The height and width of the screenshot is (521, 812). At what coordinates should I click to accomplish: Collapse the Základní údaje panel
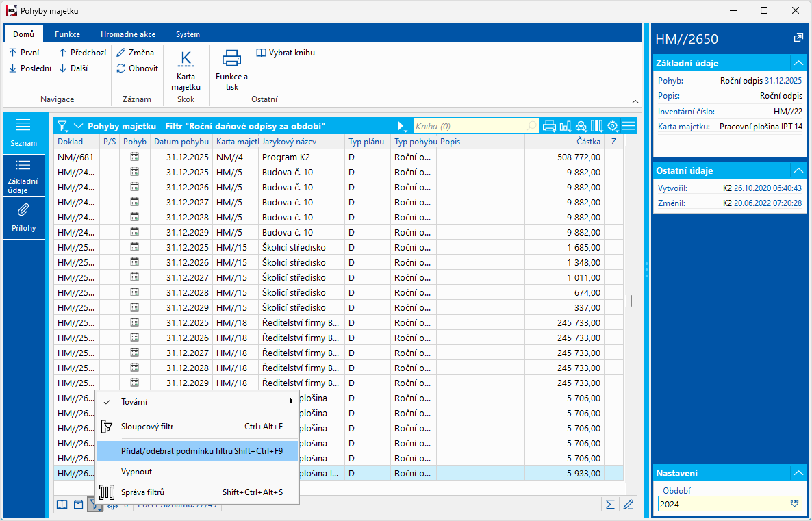point(798,63)
